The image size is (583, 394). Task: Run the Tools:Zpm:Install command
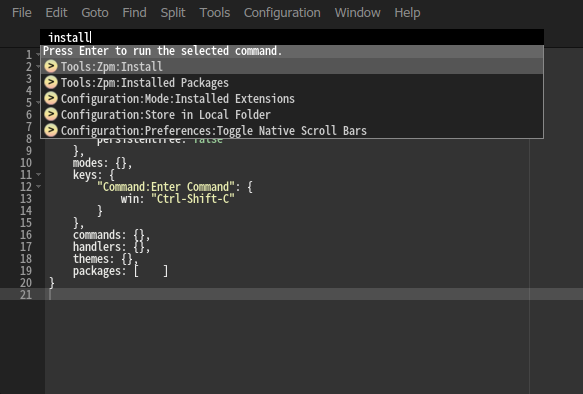[x=292, y=66]
